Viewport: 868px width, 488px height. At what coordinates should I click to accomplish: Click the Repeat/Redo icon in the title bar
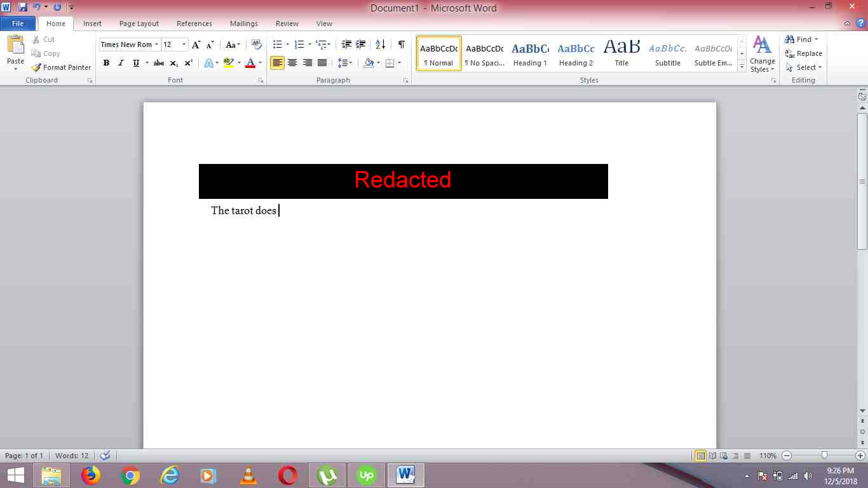coord(57,7)
